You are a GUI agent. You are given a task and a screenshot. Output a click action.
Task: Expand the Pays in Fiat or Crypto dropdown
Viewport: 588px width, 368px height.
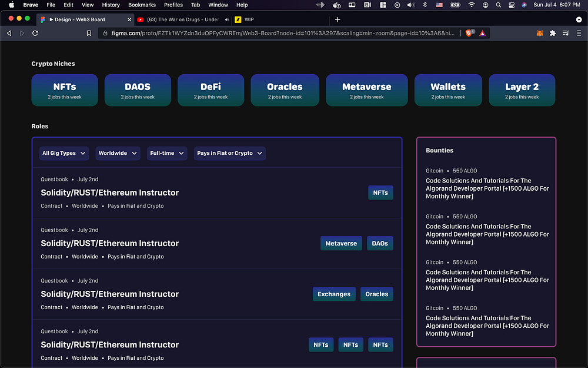click(229, 153)
